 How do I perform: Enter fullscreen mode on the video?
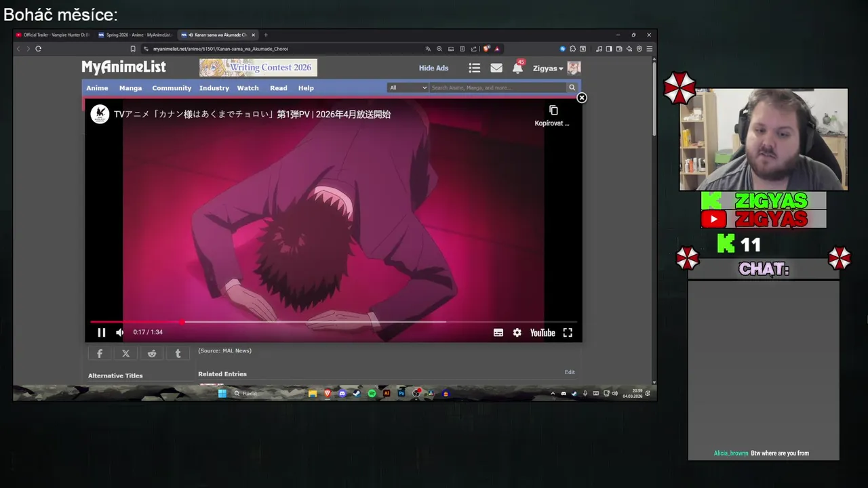[568, 333]
